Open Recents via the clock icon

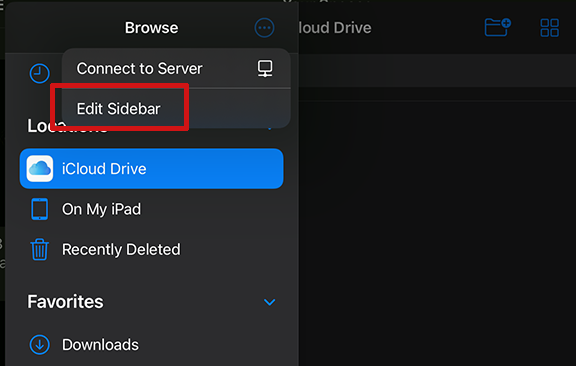39,73
